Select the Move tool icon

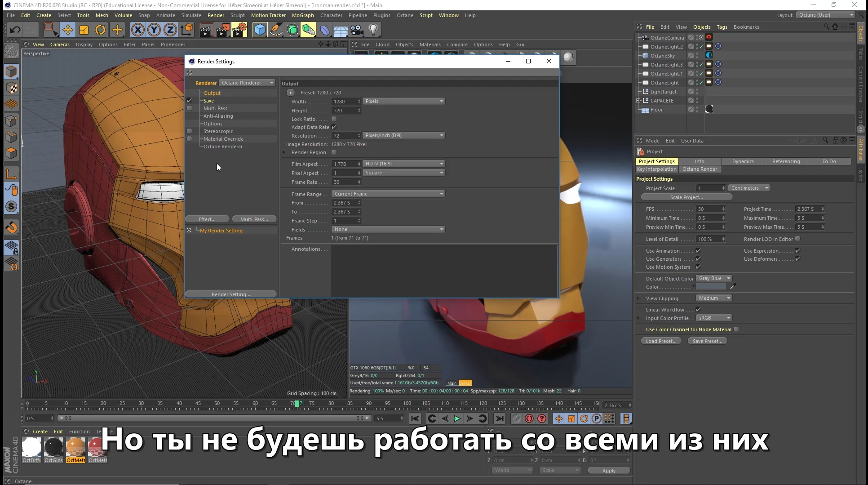click(x=68, y=30)
